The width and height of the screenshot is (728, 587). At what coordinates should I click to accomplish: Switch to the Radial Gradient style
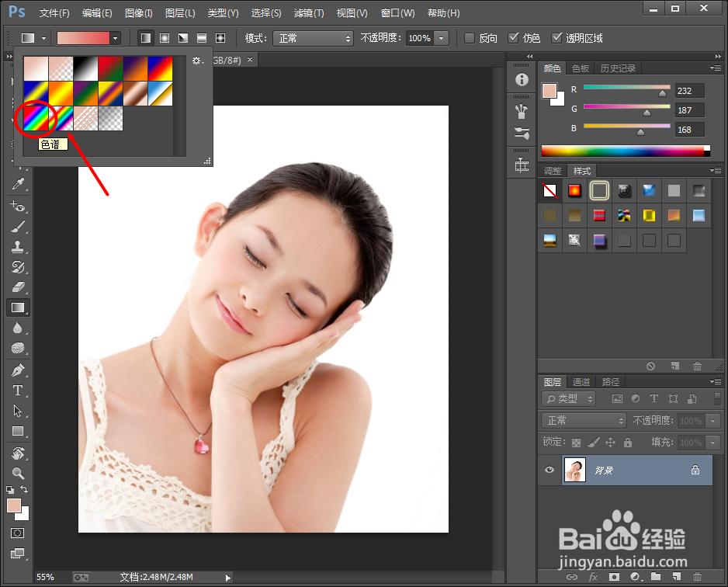163,37
